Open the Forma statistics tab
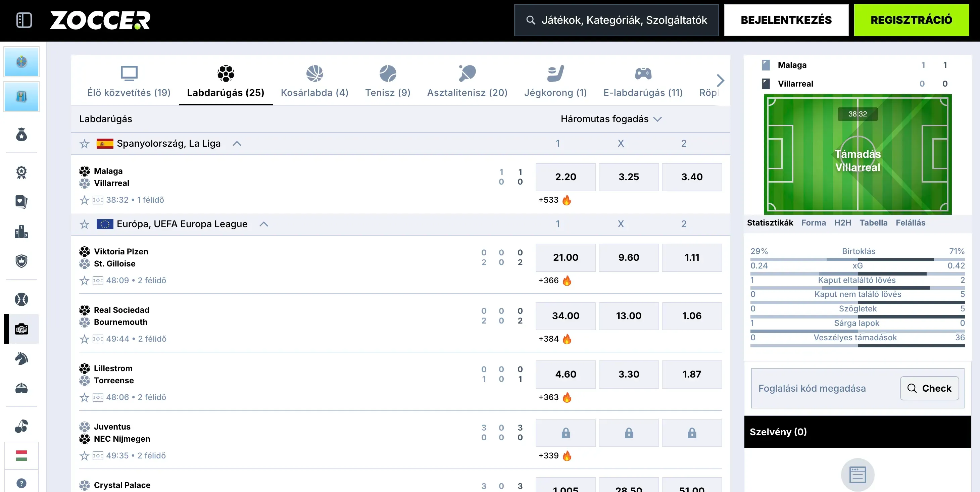This screenshot has width=980, height=492. tap(814, 223)
